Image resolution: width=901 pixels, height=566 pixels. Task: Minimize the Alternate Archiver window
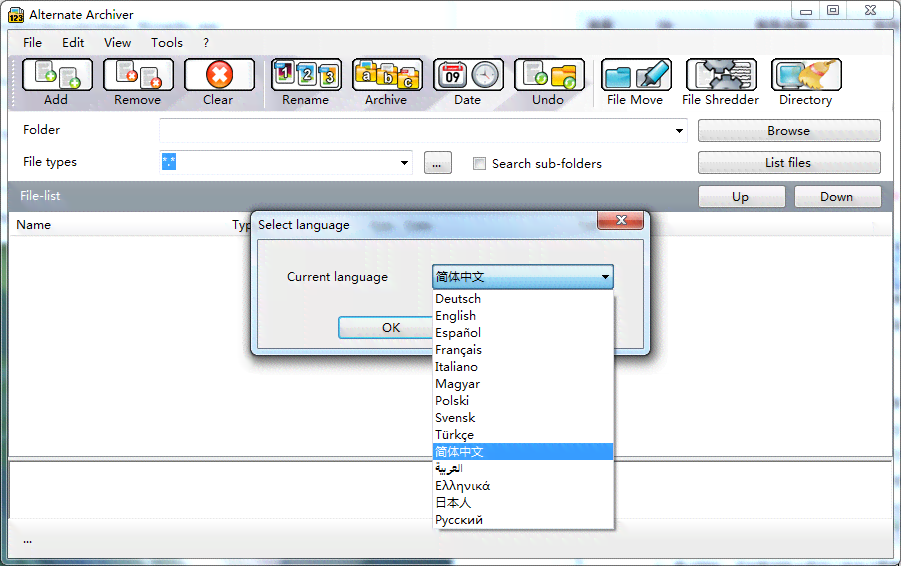[806, 10]
